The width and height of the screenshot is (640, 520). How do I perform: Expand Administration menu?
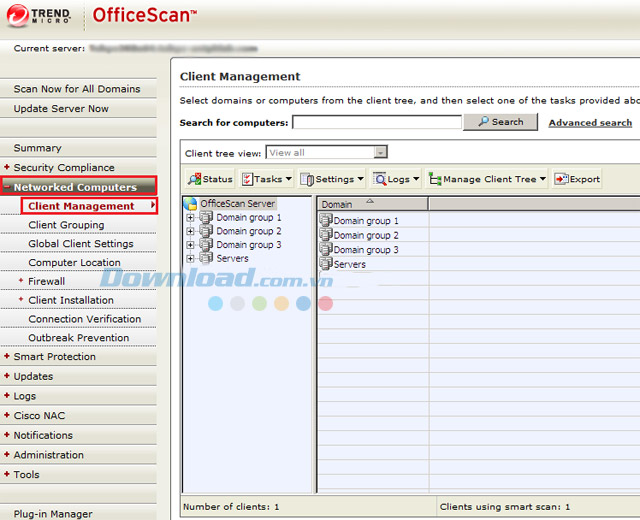click(7, 454)
